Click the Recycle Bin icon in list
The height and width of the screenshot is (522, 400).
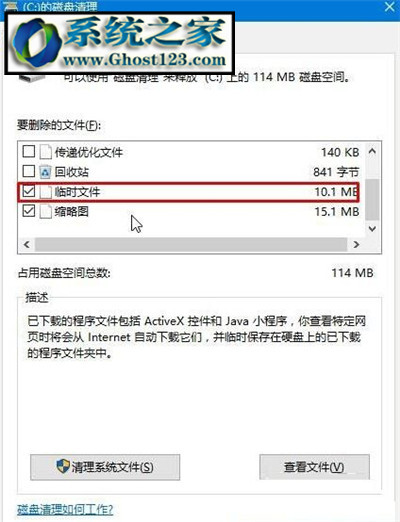pyautogui.click(x=45, y=172)
